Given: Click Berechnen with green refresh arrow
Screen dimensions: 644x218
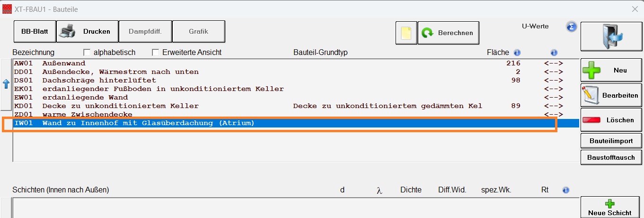Looking at the screenshot, I should pyautogui.click(x=448, y=33).
